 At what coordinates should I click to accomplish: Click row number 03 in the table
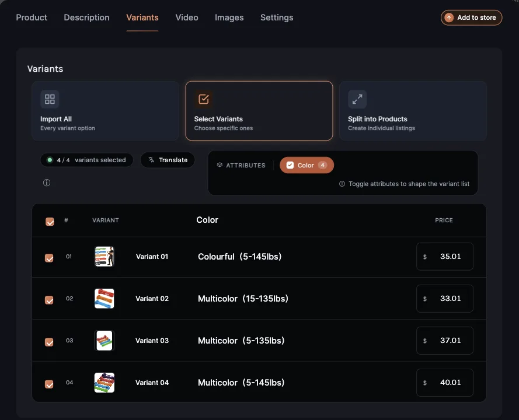coord(69,340)
